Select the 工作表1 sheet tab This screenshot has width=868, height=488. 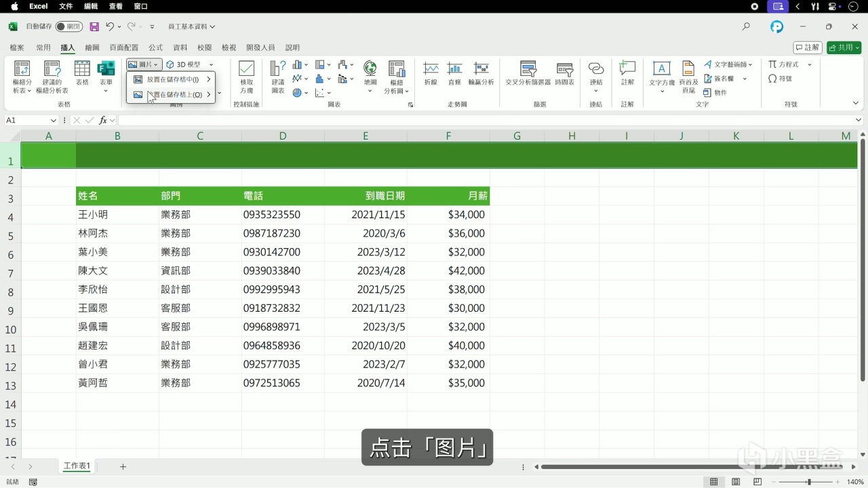[77, 466]
